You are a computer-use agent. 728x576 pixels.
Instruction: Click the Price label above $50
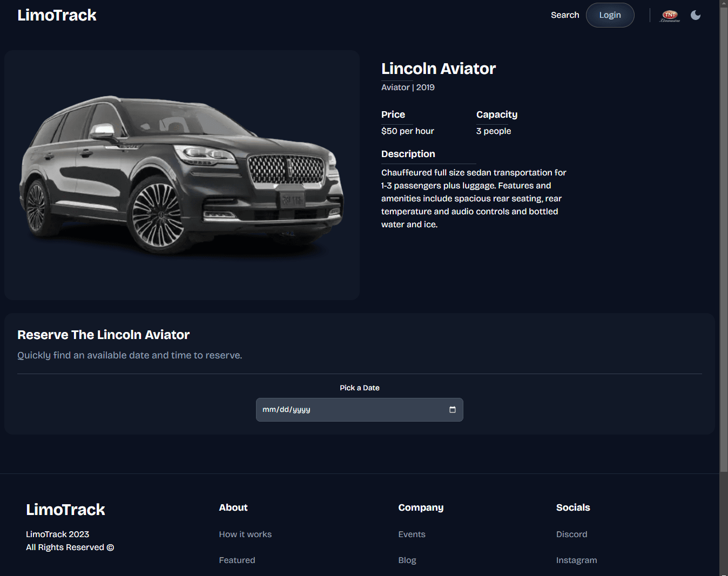[x=393, y=114]
